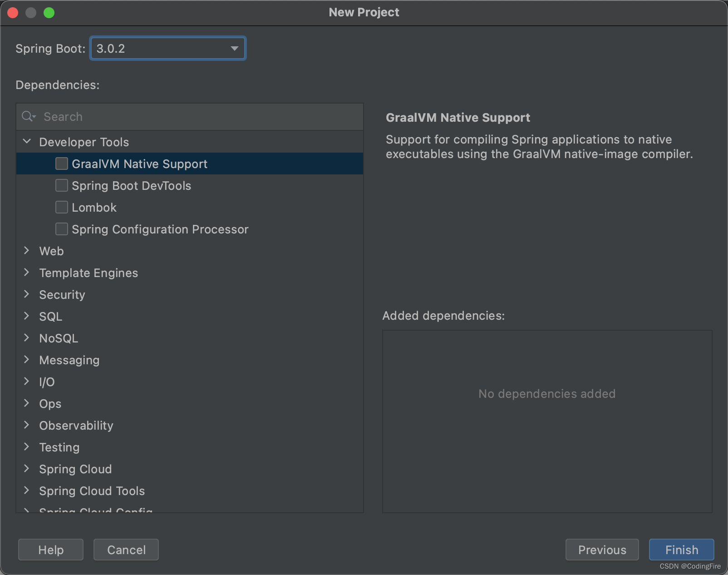Click the dependency Search field

pos(190,117)
